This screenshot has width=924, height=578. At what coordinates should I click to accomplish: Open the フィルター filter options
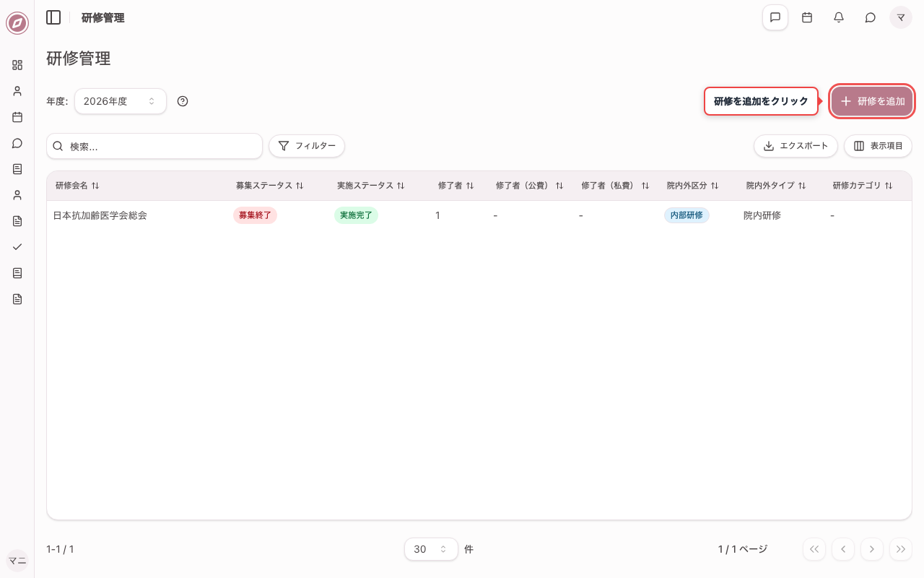pyautogui.click(x=307, y=146)
